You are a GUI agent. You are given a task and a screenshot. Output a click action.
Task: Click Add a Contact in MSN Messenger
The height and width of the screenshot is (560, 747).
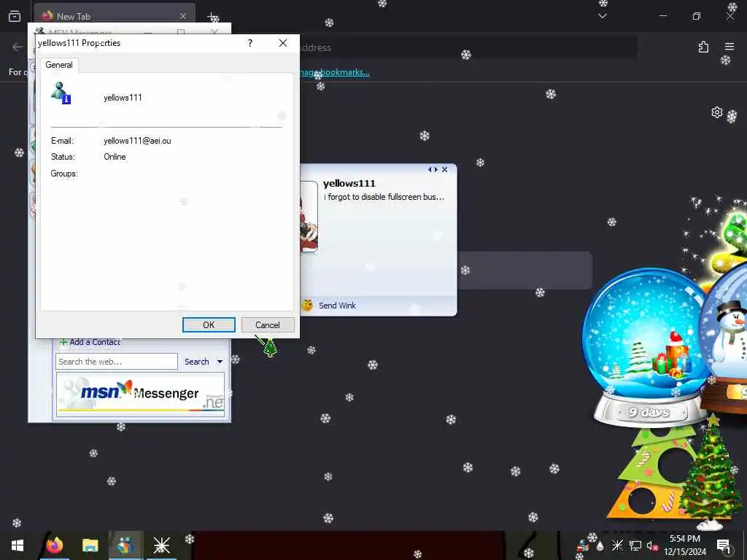tap(90, 342)
